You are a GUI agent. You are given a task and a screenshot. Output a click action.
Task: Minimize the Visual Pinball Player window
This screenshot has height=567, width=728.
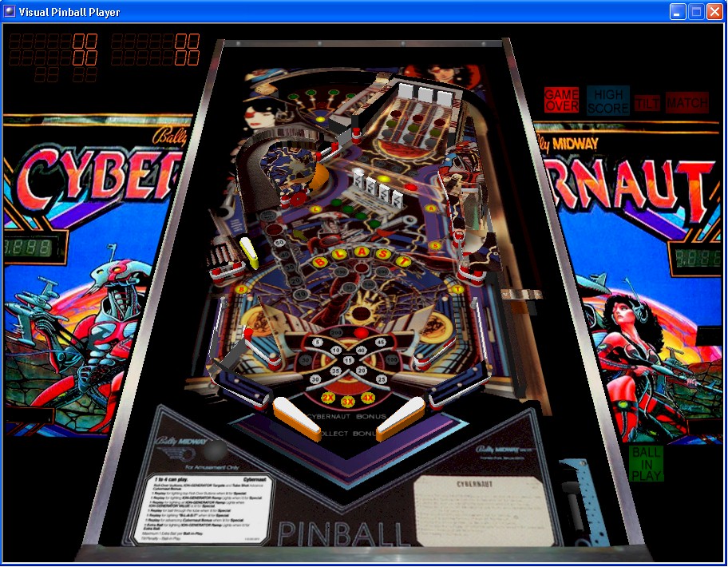pos(678,12)
